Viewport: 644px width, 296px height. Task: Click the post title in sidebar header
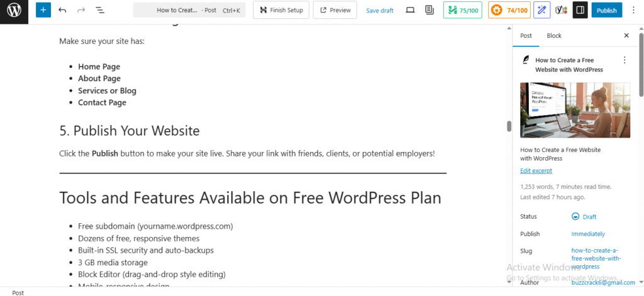(569, 65)
